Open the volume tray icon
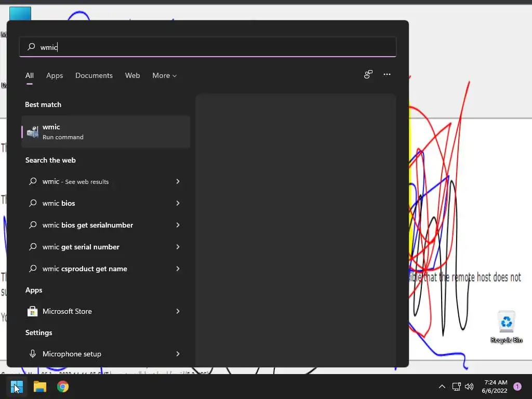The height and width of the screenshot is (399, 532). [469, 387]
